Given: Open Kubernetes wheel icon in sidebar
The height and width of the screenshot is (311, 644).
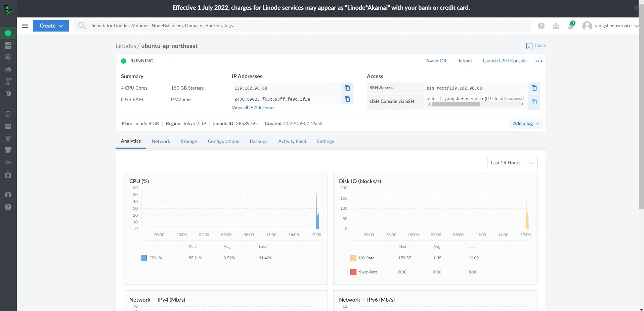Looking at the screenshot, I should [8, 138].
